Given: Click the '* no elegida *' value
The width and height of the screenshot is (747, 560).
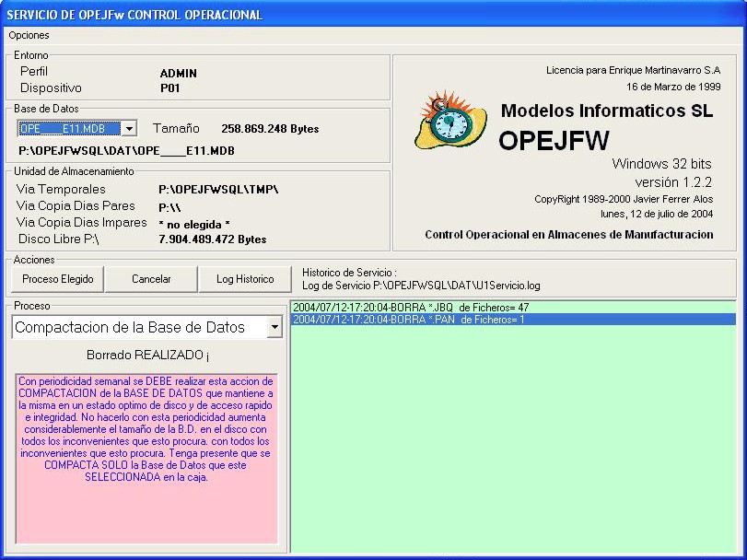Looking at the screenshot, I should pos(194,225).
